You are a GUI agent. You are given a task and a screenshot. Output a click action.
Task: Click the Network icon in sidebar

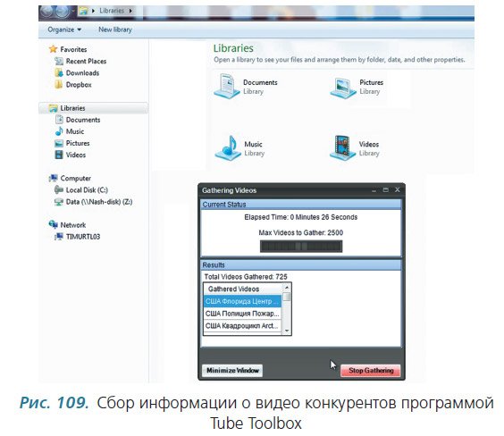tap(53, 224)
